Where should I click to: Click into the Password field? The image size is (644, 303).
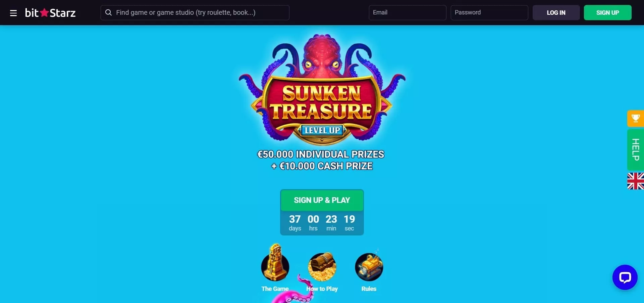pyautogui.click(x=489, y=12)
